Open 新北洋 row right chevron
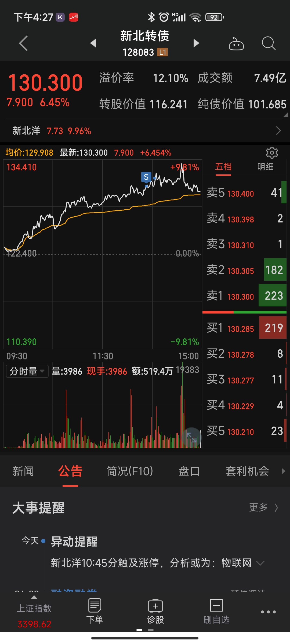The height and width of the screenshot is (644, 290). (278, 131)
